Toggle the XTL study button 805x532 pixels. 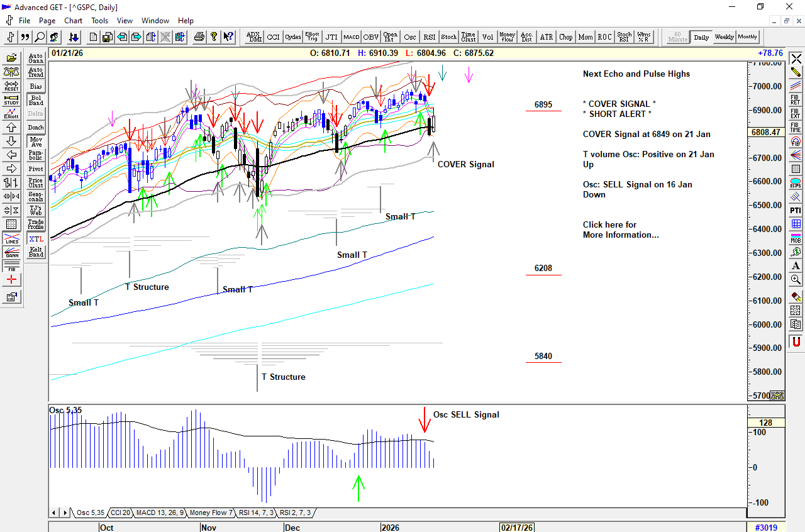(36, 239)
